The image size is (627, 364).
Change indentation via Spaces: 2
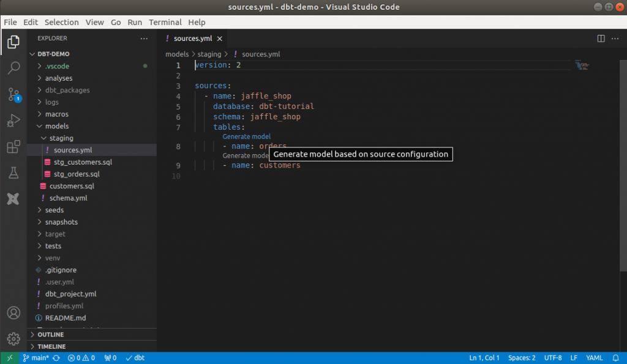(x=522, y=358)
